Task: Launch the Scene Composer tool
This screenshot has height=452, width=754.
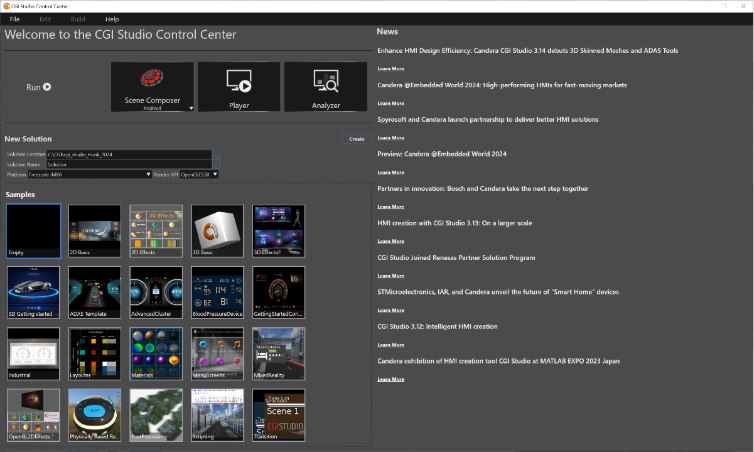Action: [152, 87]
